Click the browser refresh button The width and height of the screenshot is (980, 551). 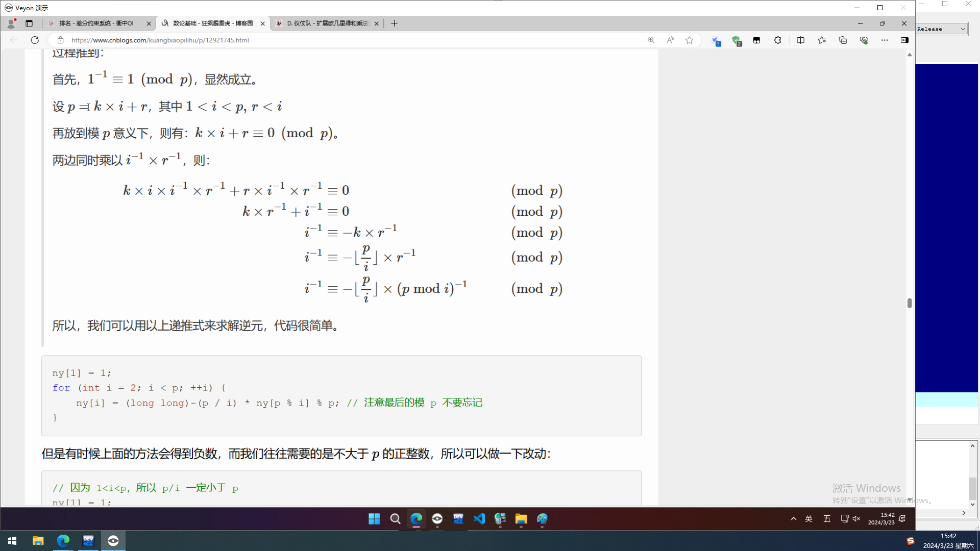35,40
